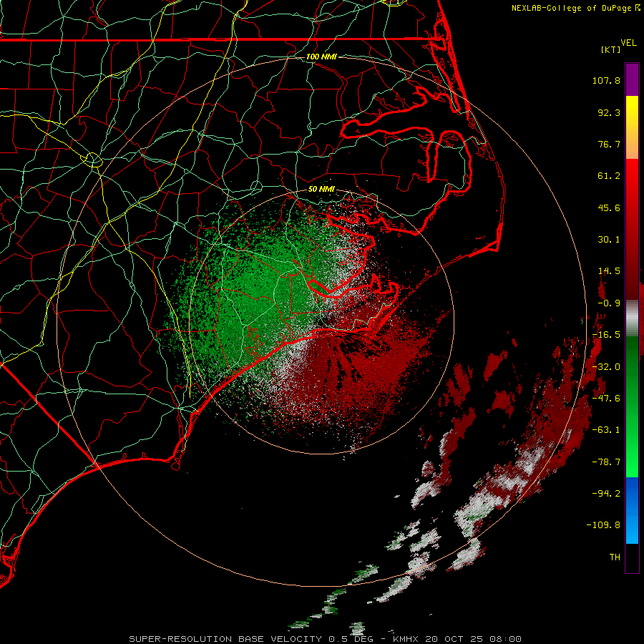Select the -0.9 legend value
This screenshot has height=644, width=644.
[609, 303]
